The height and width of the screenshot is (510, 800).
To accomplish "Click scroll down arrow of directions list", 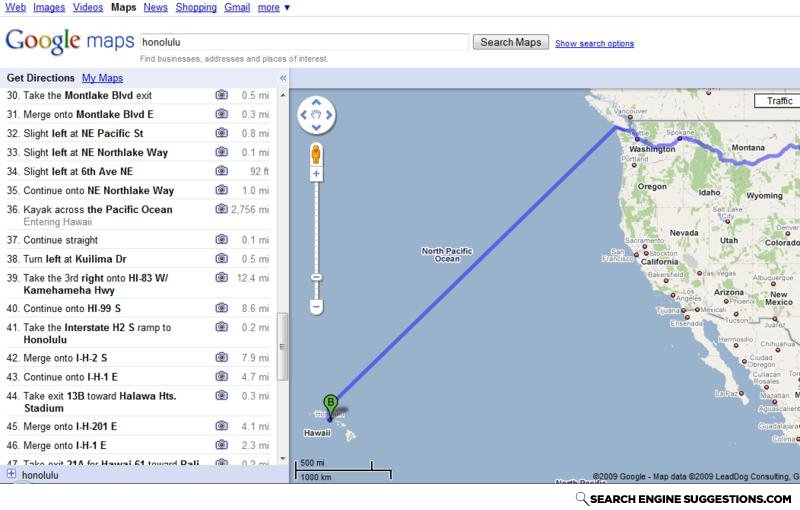I will coord(283,458).
